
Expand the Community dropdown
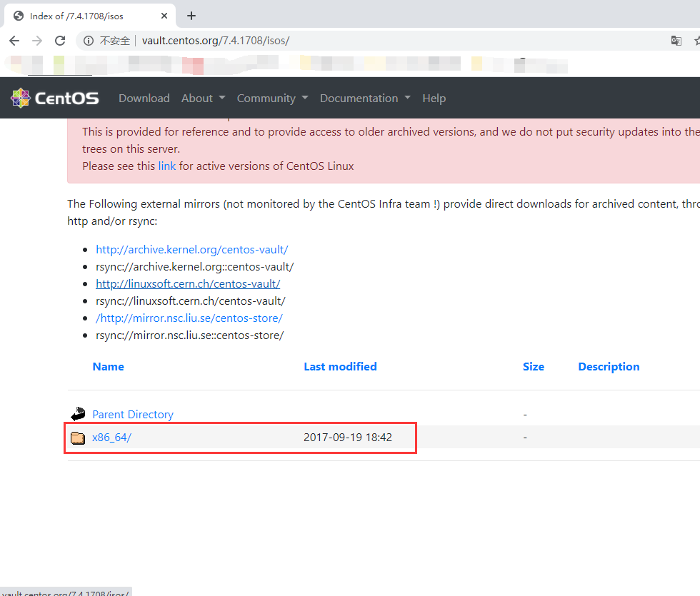[272, 99]
